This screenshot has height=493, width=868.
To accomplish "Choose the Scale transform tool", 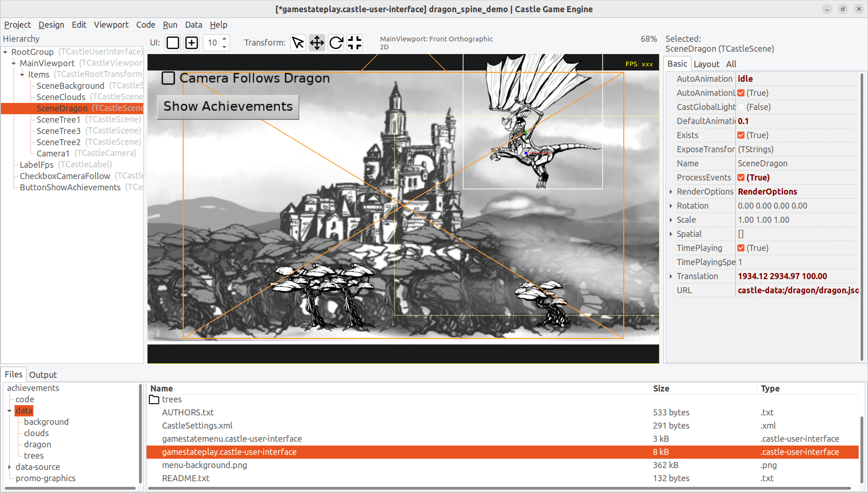I will [354, 43].
